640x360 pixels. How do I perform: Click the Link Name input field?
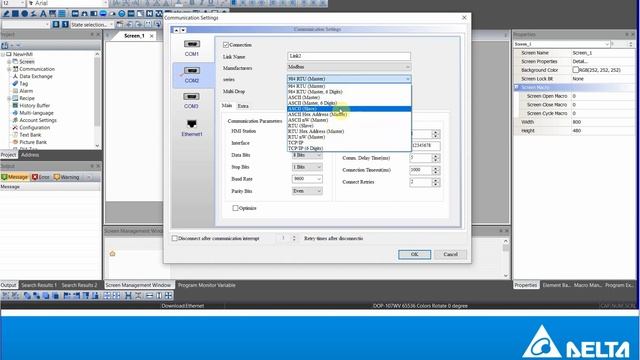pyautogui.click(x=349, y=56)
